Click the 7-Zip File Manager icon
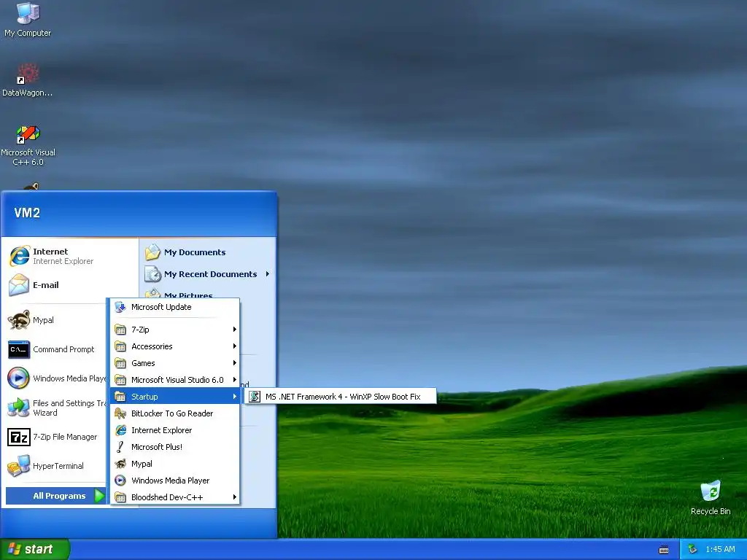747x560 pixels. pyautogui.click(x=19, y=437)
